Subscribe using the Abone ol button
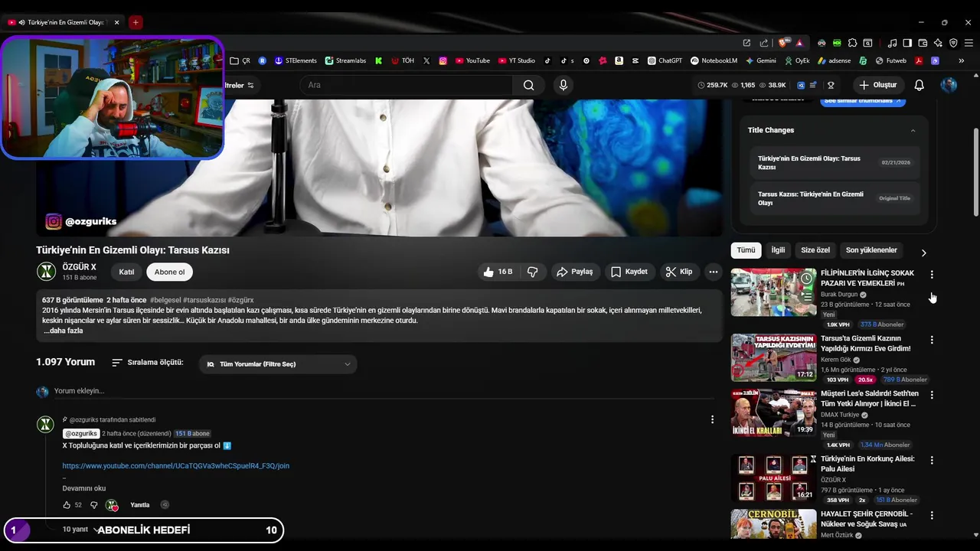 tap(169, 272)
